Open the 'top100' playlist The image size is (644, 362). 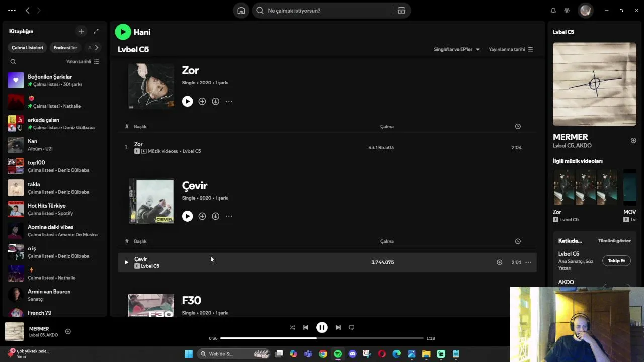click(x=55, y=166)
